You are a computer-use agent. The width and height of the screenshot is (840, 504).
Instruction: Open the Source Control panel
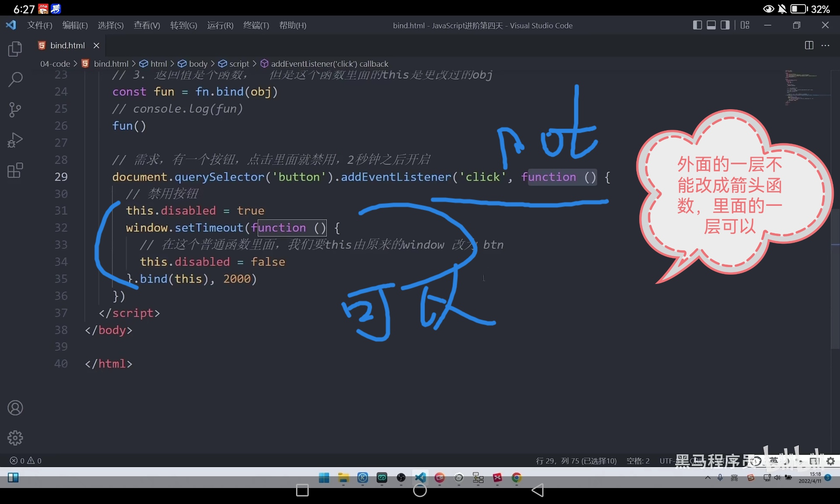(15, 110)
